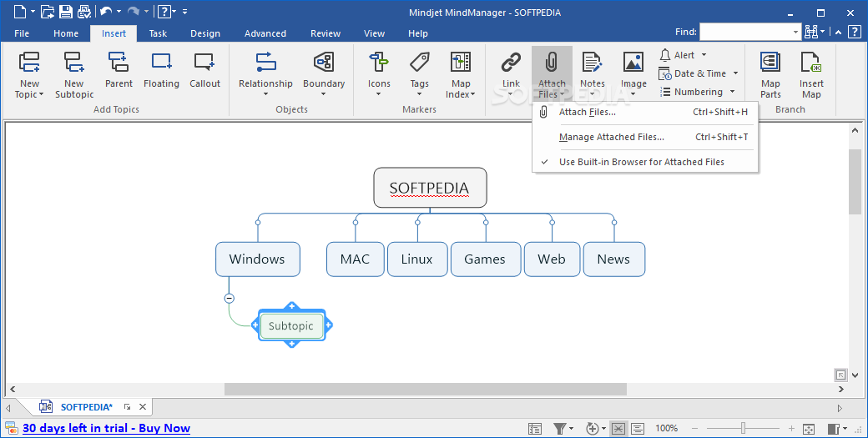Open the Undo history dropdown
The image size is (868, 438).
(119, 11)
